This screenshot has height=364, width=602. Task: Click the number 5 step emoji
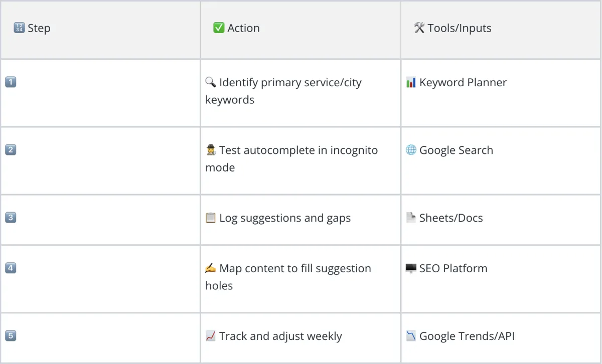click(x=11, y=335)
